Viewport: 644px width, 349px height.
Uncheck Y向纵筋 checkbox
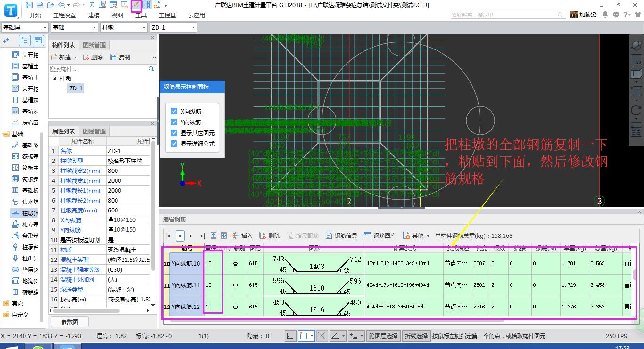[174, 122]
